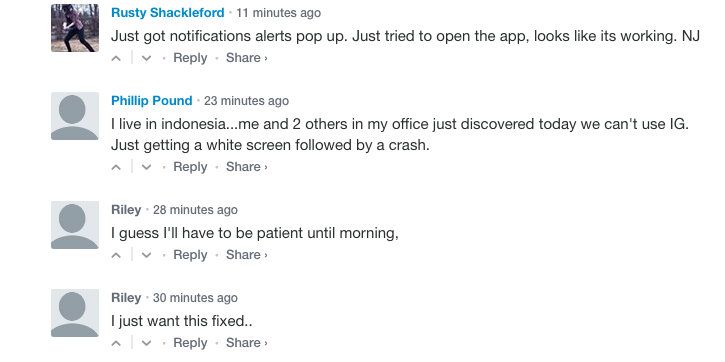Image resolution: width=725 pixels, height=362 pixels.
Task: Expand Share options on Phillip Pound's comment
Action: point(246,166)
